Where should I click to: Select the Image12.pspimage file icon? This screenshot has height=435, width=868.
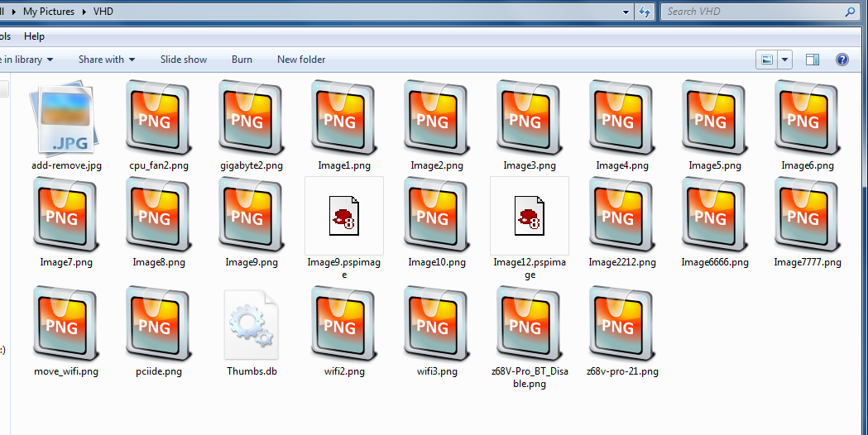click(x=530, y=215)
